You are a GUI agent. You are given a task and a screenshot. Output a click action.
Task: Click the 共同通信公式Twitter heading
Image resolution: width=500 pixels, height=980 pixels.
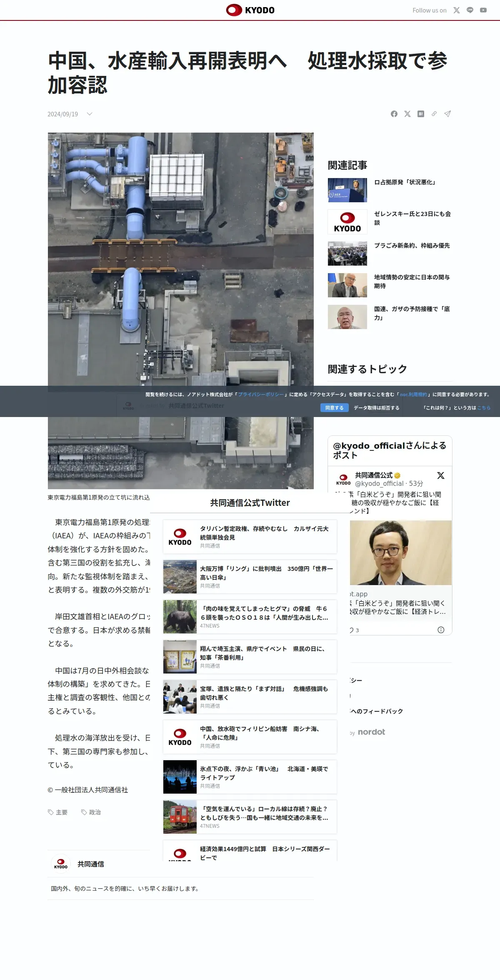[250, 503]
